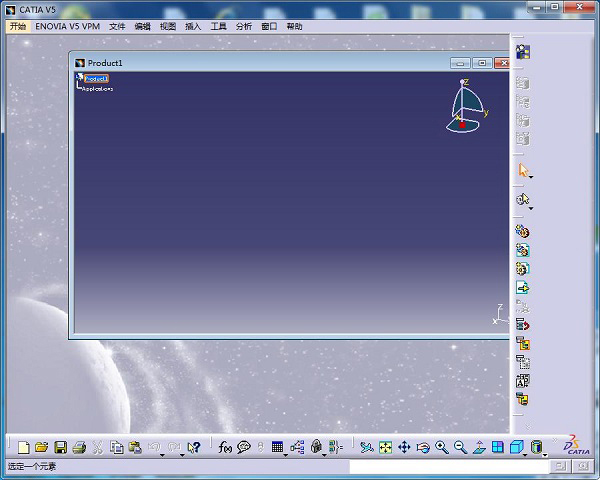Click the Isometric View cube icon

tap(516, 447)
